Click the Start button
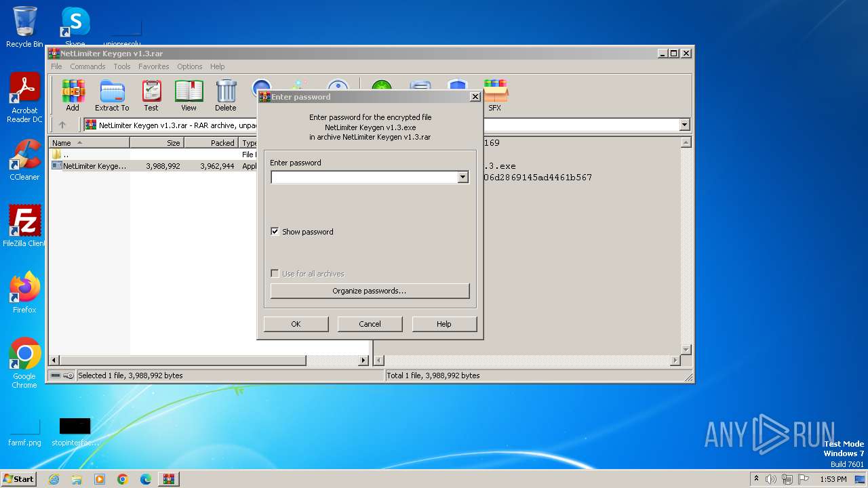The width and height of the screenshot is (868, 488). click(19, 479)
